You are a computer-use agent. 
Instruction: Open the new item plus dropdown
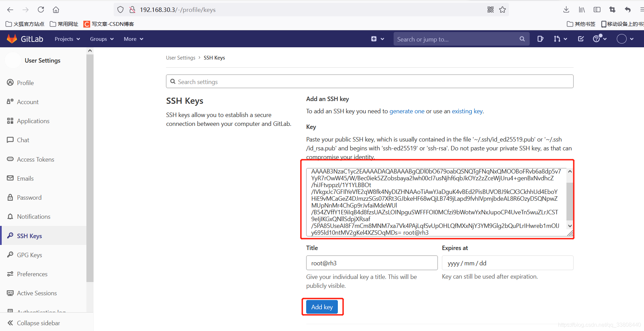(378, 39)
